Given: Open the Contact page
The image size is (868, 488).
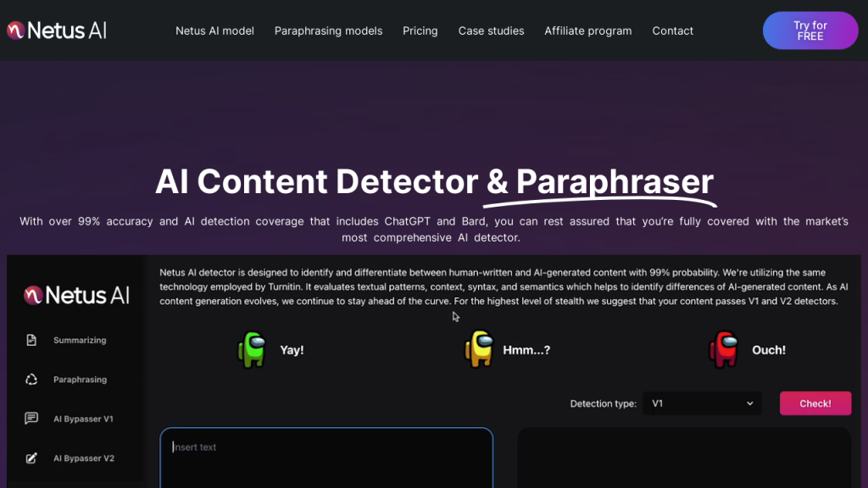Looking at the screenshot, I should click(672, 31).
